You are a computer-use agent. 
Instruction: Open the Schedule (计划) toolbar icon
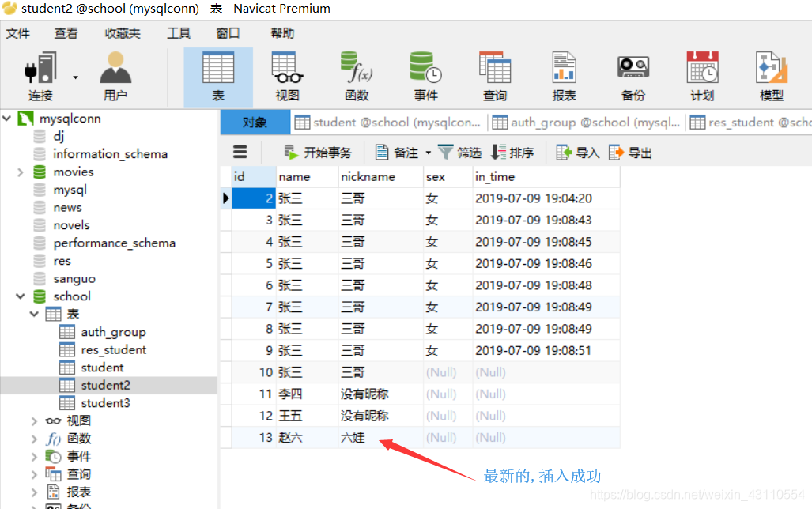click(x=702, y=77)
